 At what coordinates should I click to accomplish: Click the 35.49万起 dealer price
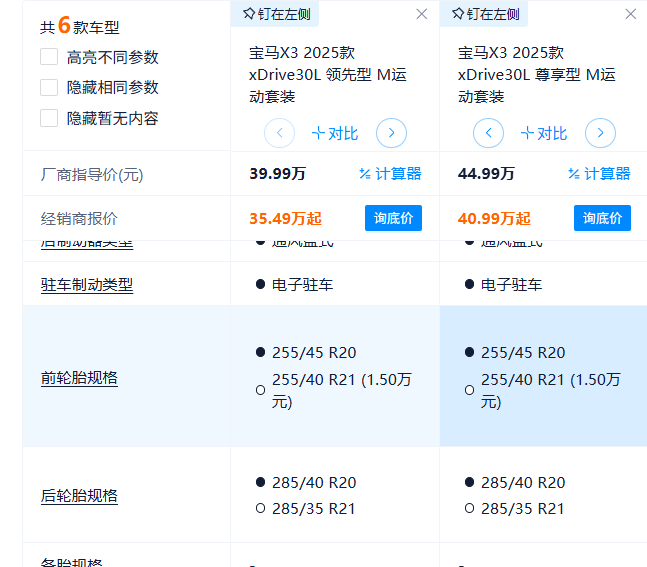[285, 218]
